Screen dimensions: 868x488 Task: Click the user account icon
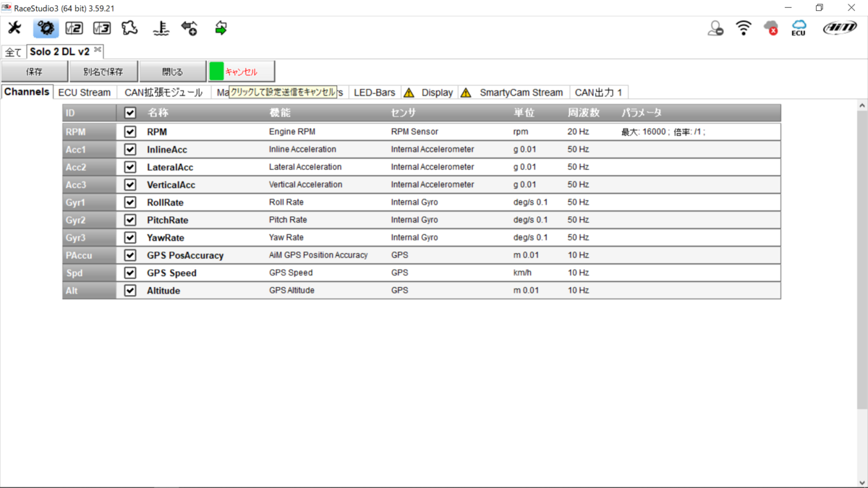715,28
